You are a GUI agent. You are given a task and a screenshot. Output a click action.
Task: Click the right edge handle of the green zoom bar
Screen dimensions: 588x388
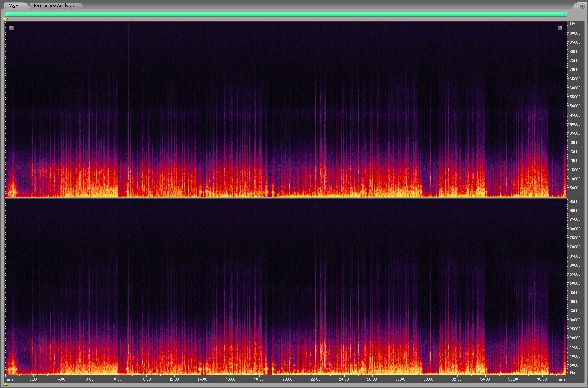566,14
